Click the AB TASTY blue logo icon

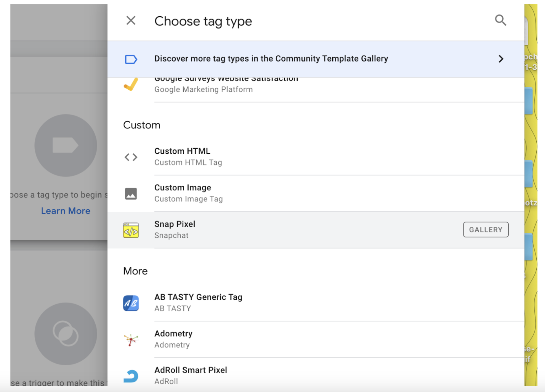click(131, 303)
